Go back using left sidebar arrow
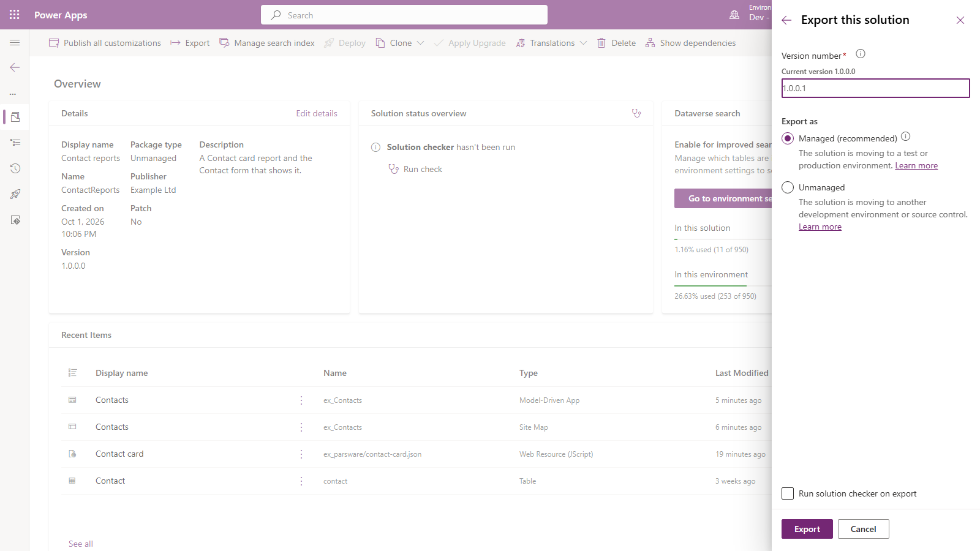980x551 pixels. point(15,67)
